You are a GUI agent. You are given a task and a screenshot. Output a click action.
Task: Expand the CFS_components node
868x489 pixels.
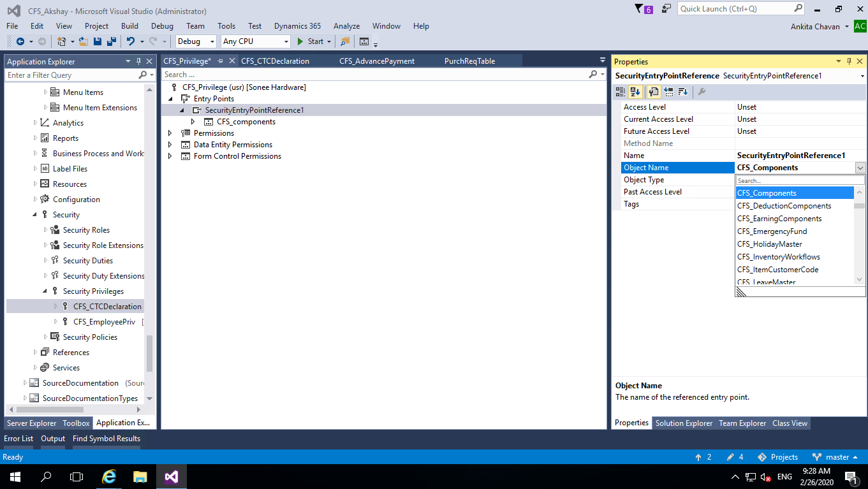(x=193, y=122)
